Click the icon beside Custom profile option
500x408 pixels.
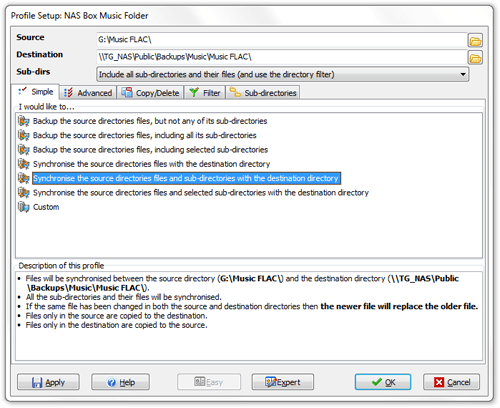pyautogui.click(x=24, y=207)
